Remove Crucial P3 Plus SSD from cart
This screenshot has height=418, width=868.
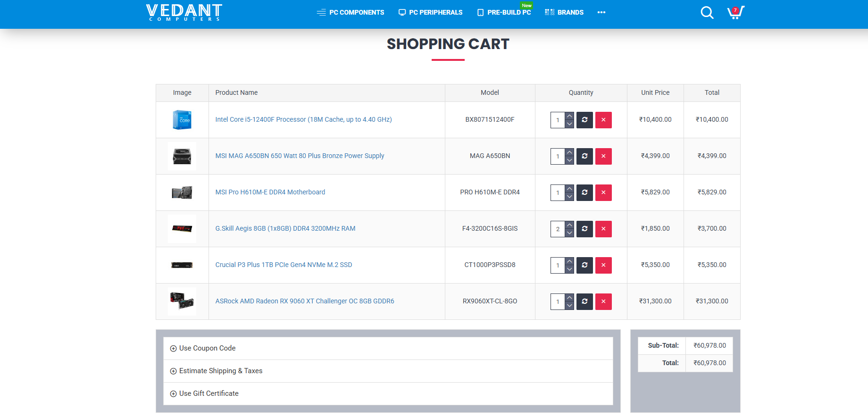[603, 265]
